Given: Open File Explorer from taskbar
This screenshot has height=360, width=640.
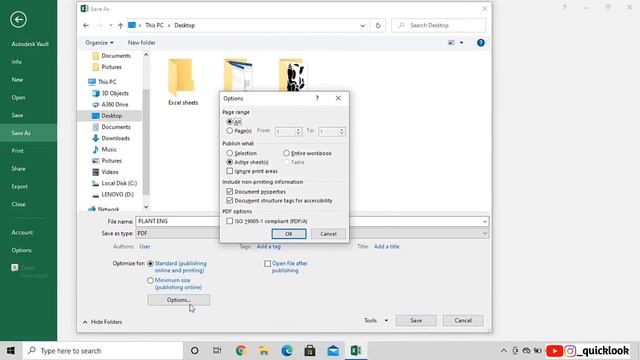Looking at the screenshot, I should pos(264,351).
